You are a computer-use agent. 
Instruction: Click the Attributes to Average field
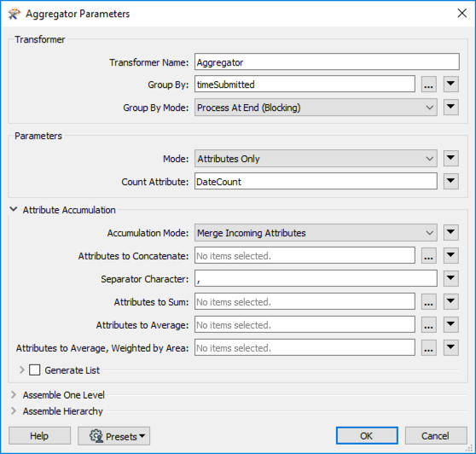(x=305, y=324)
